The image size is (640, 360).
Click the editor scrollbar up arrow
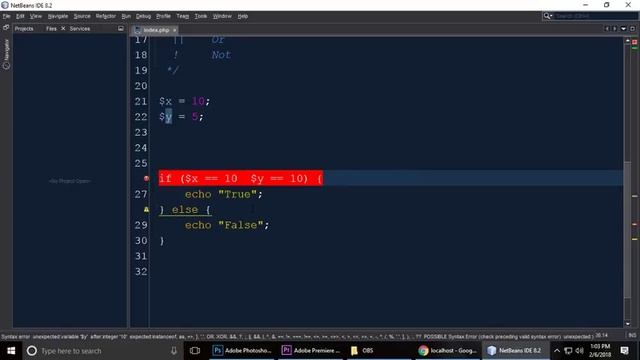tap(628, 41)
